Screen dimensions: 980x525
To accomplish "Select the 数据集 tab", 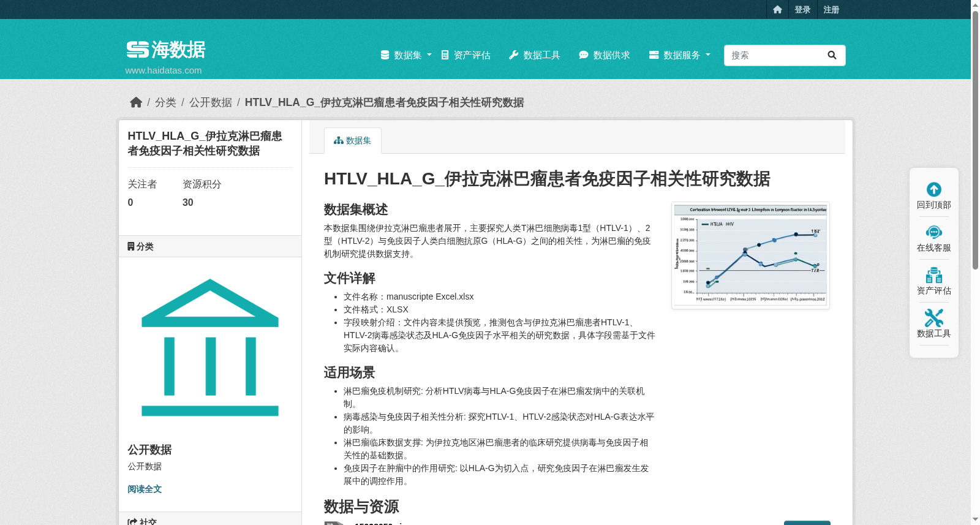I will click(x=353, y=140).
